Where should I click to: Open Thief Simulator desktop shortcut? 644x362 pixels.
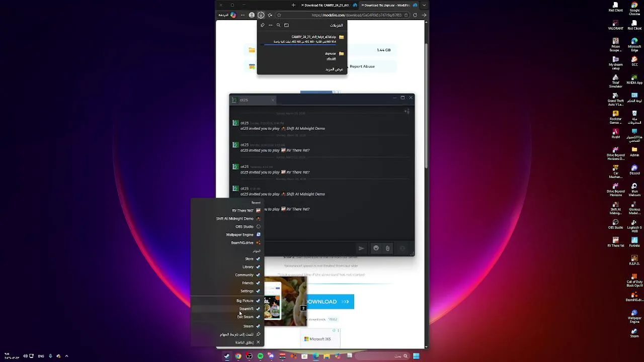[x=616, y=81]
